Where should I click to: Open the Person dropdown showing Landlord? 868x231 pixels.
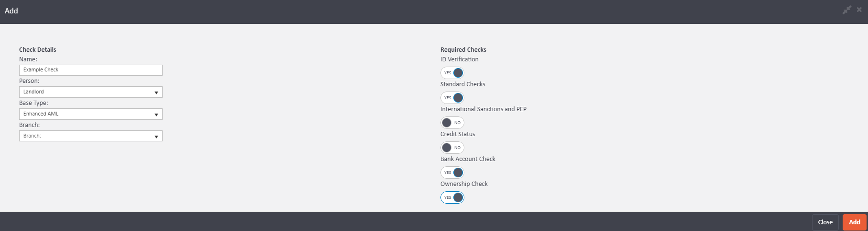pos(91,92)
